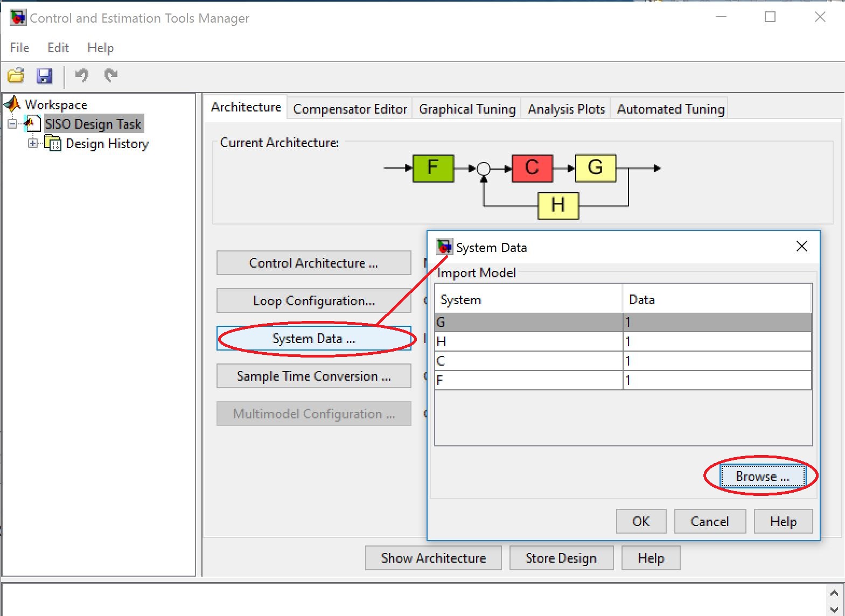845x616 pixels.
Task: Click the Data cell for system H
Action: click(717, 341)
